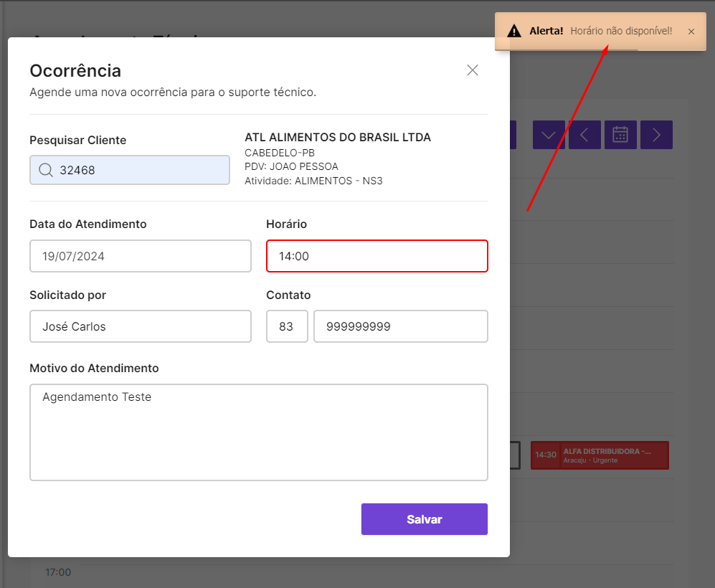
Task: Go to previous period with left chevron
Action: click(584, 135)
